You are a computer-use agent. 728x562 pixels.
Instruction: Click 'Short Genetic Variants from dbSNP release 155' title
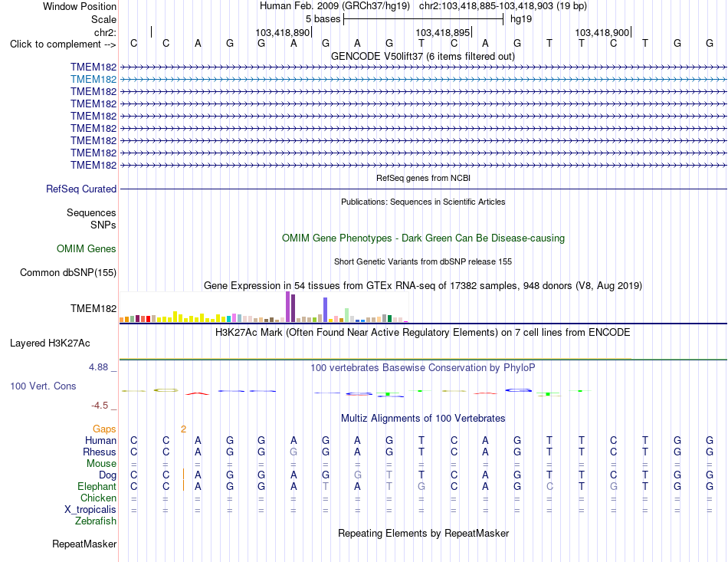[423, 261]
